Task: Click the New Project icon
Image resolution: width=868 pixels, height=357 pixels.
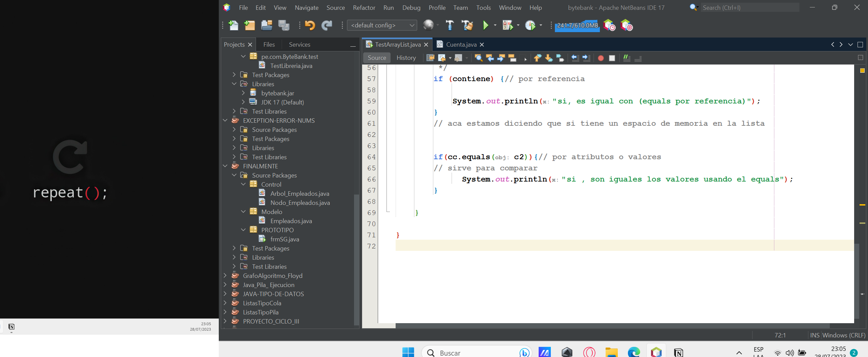Action: coord(250,25)
